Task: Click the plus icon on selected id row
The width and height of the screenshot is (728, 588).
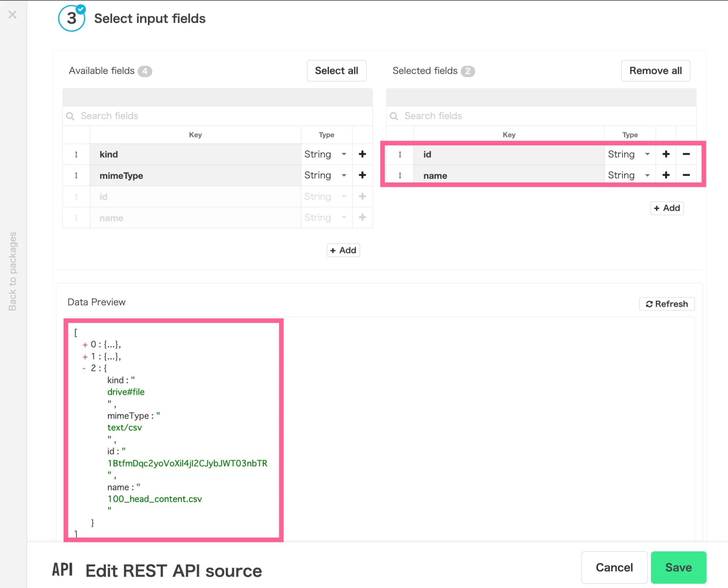Action: pos(666,154)
